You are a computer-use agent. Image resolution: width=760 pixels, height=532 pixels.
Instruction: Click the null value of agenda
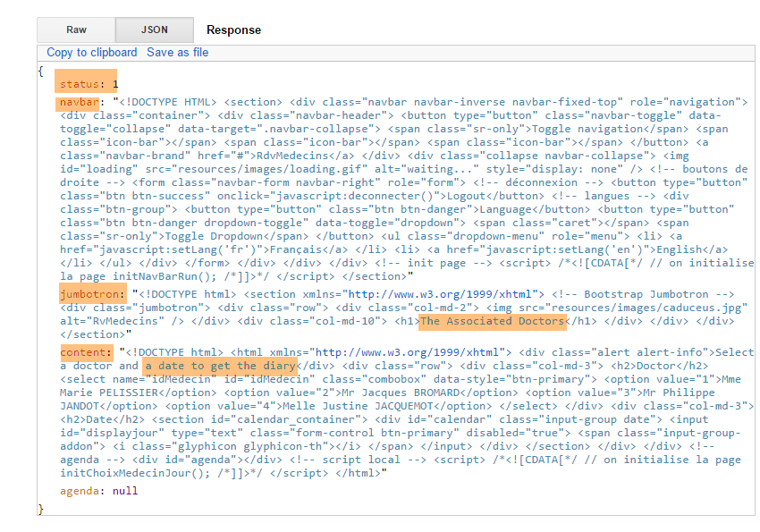coord(125,491)
